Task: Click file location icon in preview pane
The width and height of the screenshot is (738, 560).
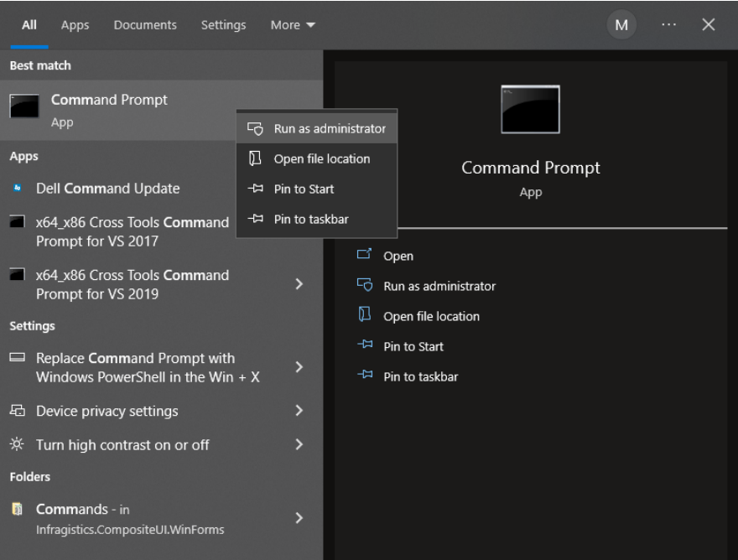Action: pos(364,314)
